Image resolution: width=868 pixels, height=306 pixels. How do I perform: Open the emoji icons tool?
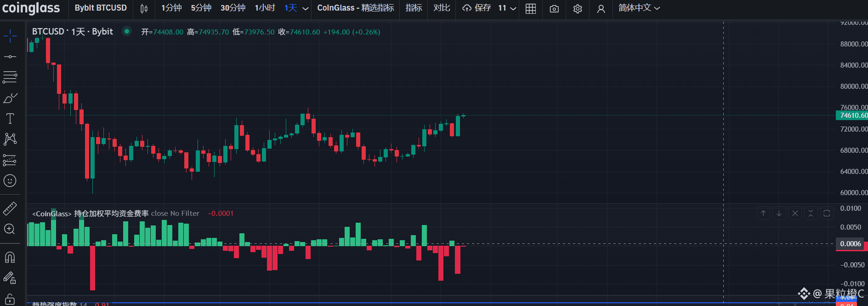(10, 181)
